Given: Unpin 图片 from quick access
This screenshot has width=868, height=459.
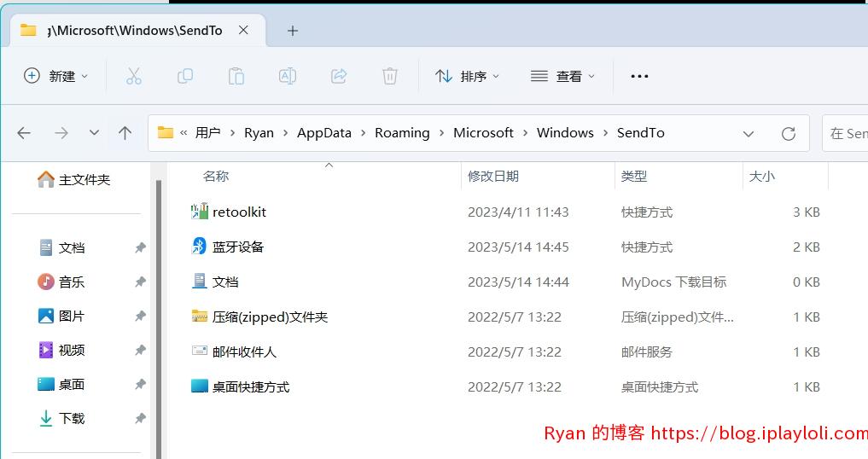Looking at the screenshot, I should click(x=140, y=317).
